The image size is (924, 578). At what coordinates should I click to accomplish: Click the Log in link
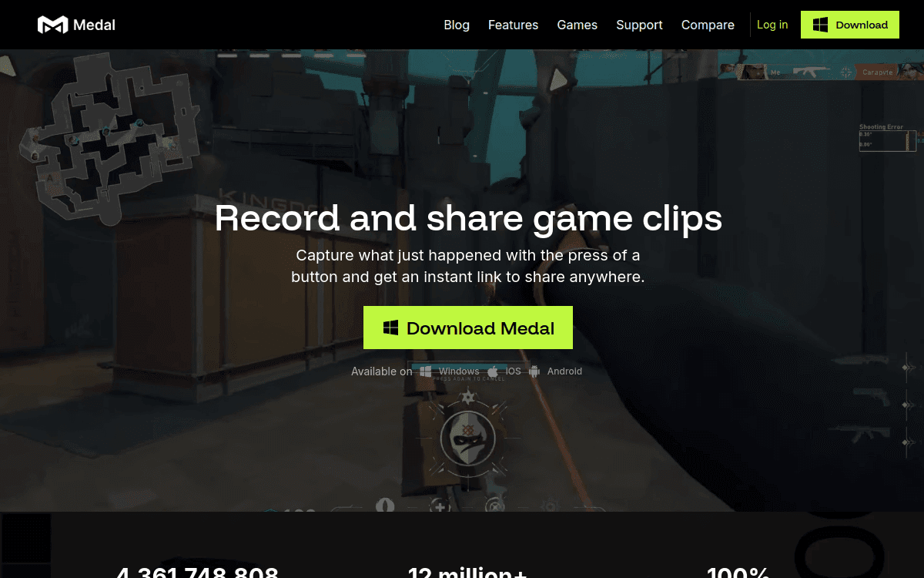[772, 25]
